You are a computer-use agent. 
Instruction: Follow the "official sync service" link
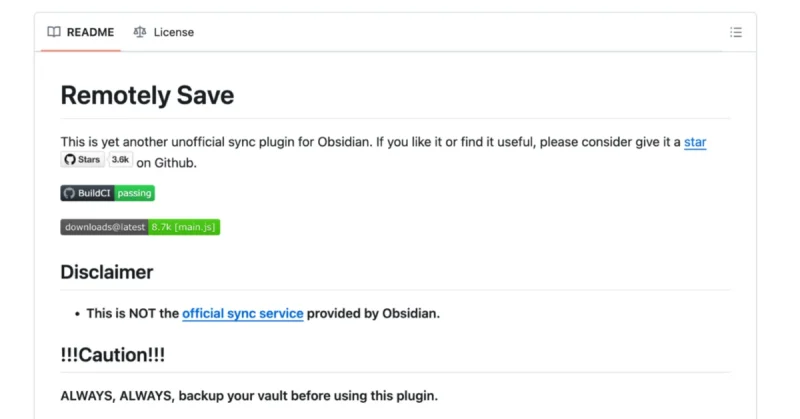pos(243,313)
